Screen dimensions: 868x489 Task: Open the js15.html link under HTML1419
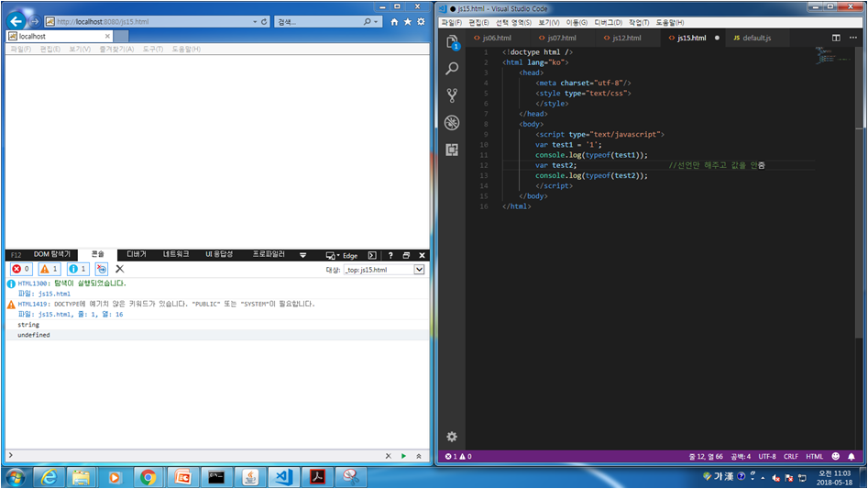[x=54, y=315]
